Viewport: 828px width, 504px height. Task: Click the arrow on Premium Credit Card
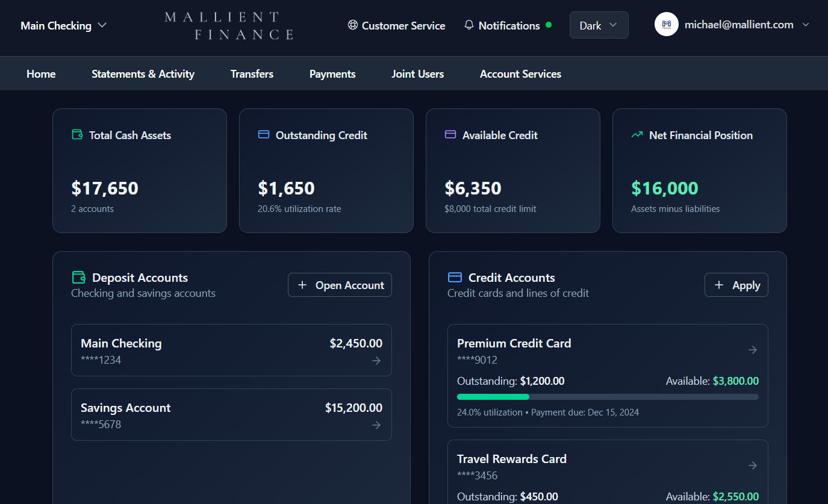pyautogui.click(x=753, y=350)
